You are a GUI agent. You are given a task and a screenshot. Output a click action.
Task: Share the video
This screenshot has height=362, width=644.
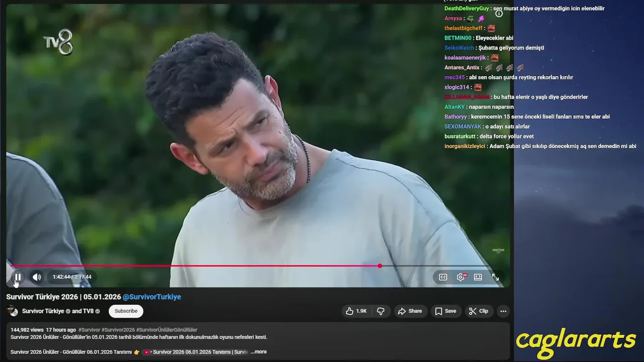[x=410, y=311]
